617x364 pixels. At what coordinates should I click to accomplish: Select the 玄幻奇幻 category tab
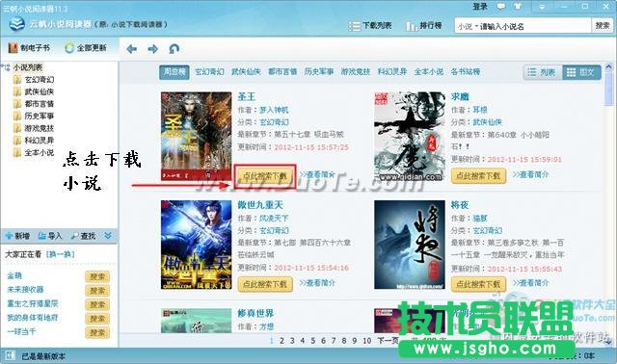(209, 72)
